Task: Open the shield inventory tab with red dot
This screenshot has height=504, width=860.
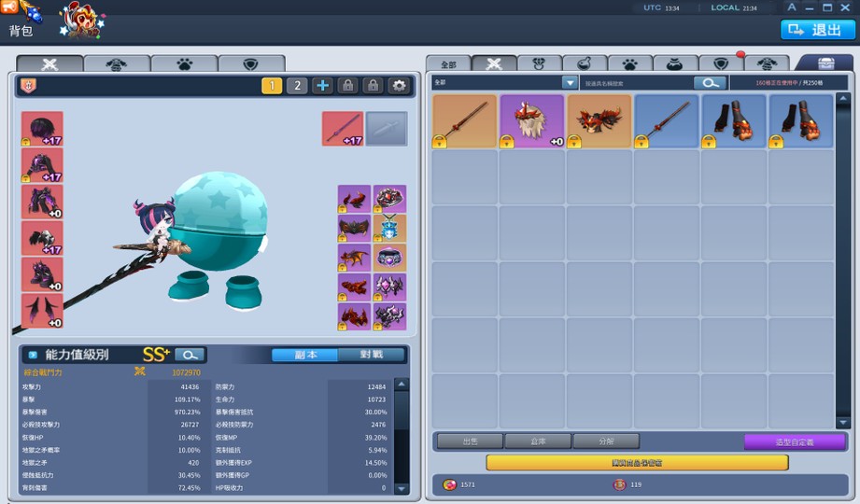Action: [721, 64]
